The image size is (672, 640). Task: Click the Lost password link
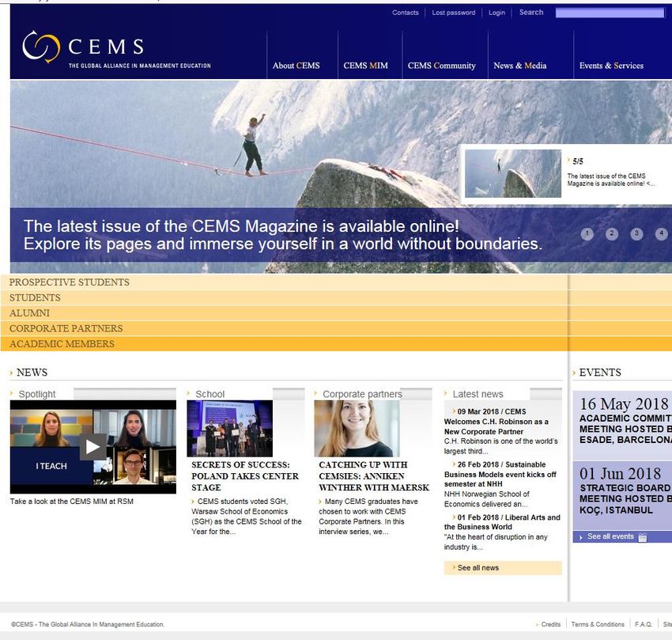point(454,13)
